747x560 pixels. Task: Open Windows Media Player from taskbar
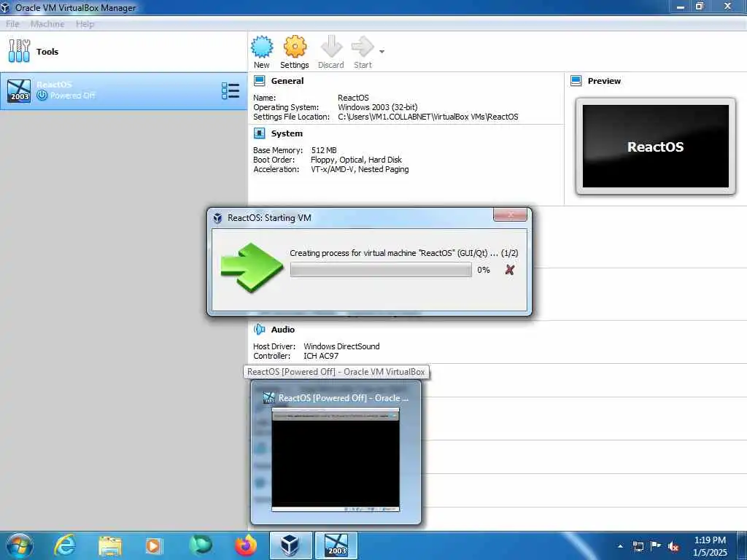153,545
